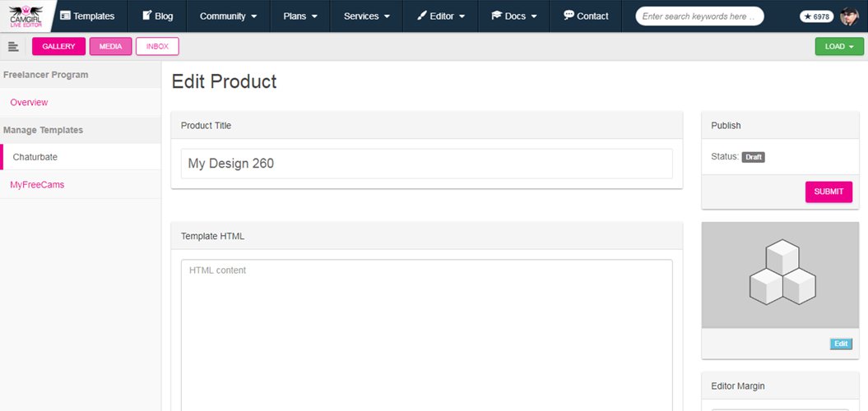This screenshot has height=411, width=868.
Task: Open the user avatar profile
Action: click(849, 16)
